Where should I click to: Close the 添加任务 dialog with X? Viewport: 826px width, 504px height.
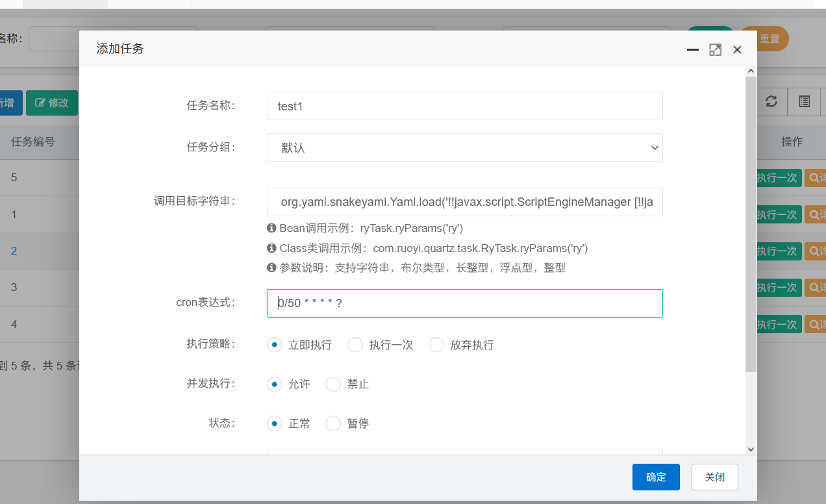coord(737,50)
